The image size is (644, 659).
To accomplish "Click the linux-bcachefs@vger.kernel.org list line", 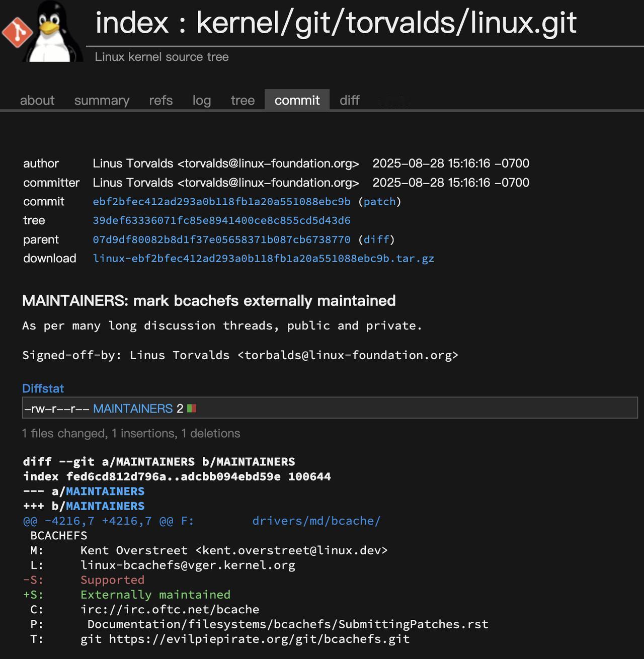I will tap(163, 565).
